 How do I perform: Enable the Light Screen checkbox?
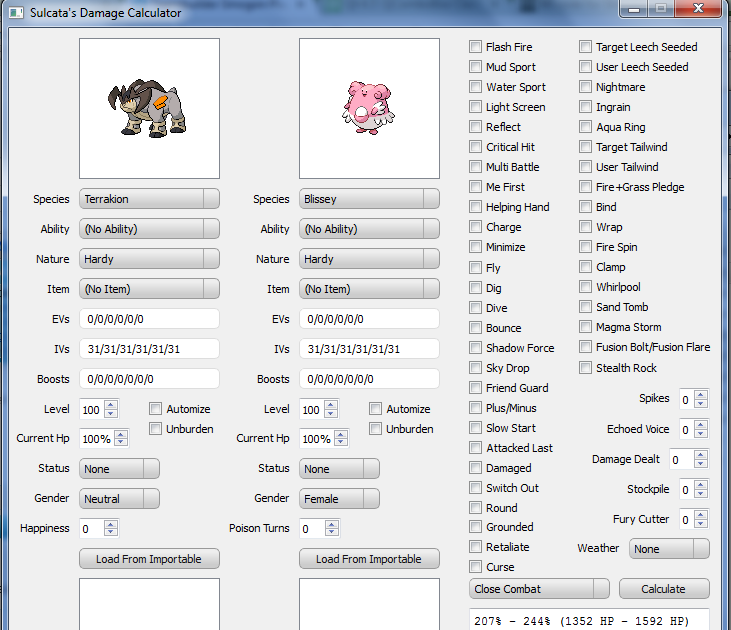(x=475, y=107)
